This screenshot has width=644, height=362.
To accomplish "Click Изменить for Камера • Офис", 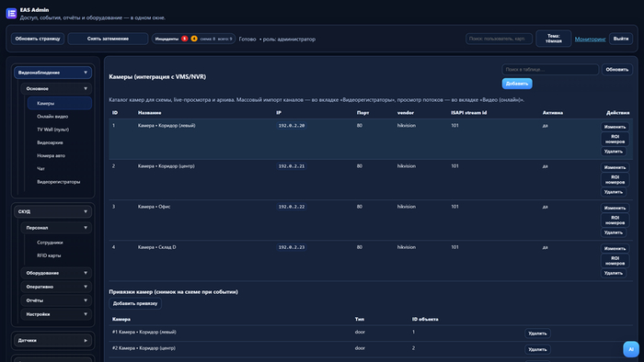I will pyautogui.click(x=615, y=208).
